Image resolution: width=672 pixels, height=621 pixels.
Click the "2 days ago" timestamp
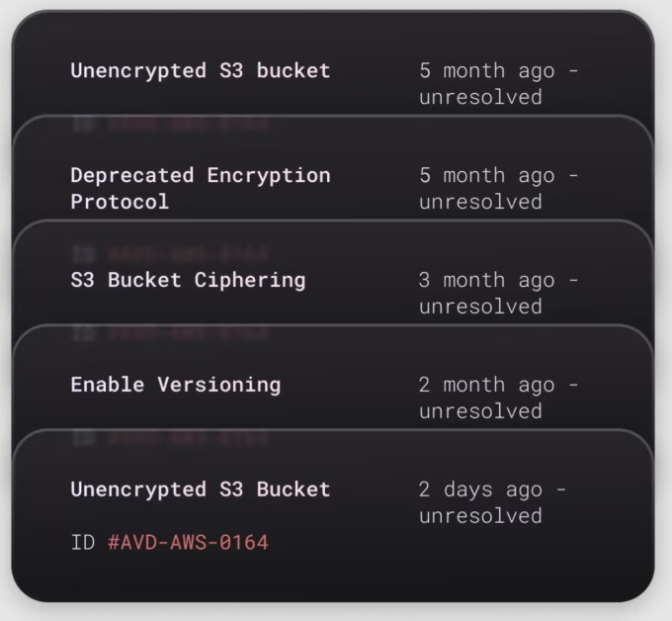tap(480, 489)
